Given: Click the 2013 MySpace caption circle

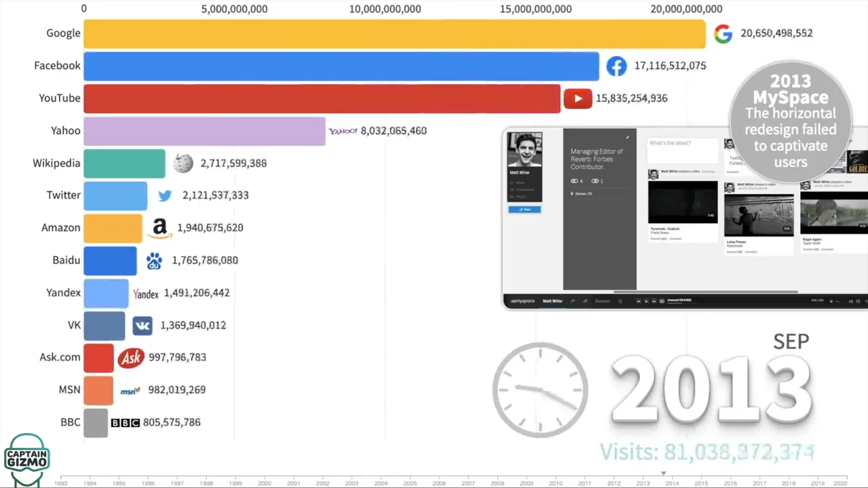Looking at the screenshot, I should [791, 121].
